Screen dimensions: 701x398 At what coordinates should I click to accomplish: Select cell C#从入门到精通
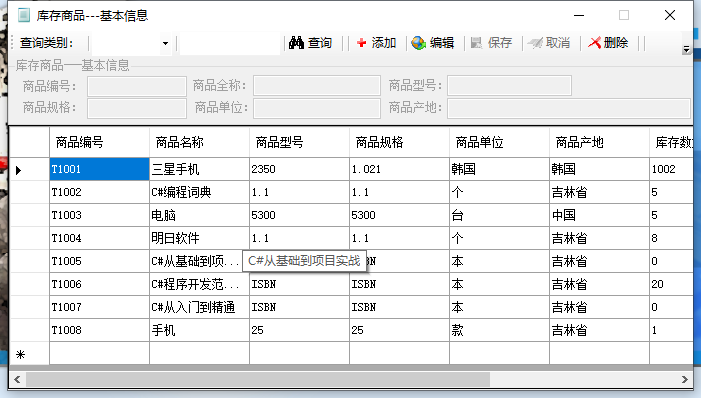click(199, 307)
